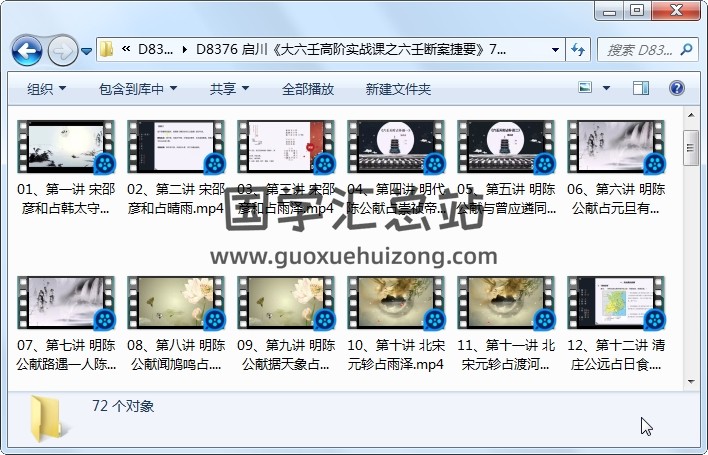Show hidden breadcrumb path chevrons «

126,49
